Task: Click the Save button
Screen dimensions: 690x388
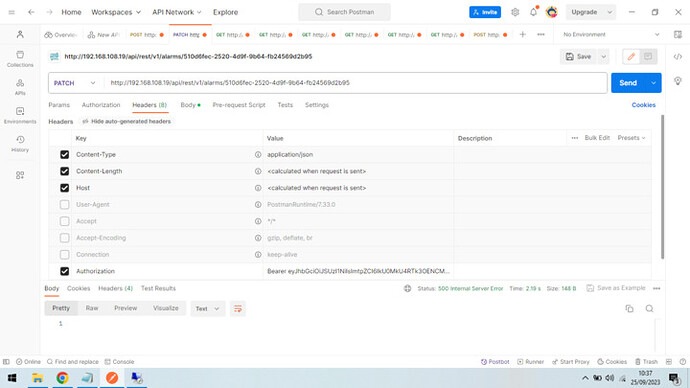Action: pyautogui.click(x=579, y=57)
